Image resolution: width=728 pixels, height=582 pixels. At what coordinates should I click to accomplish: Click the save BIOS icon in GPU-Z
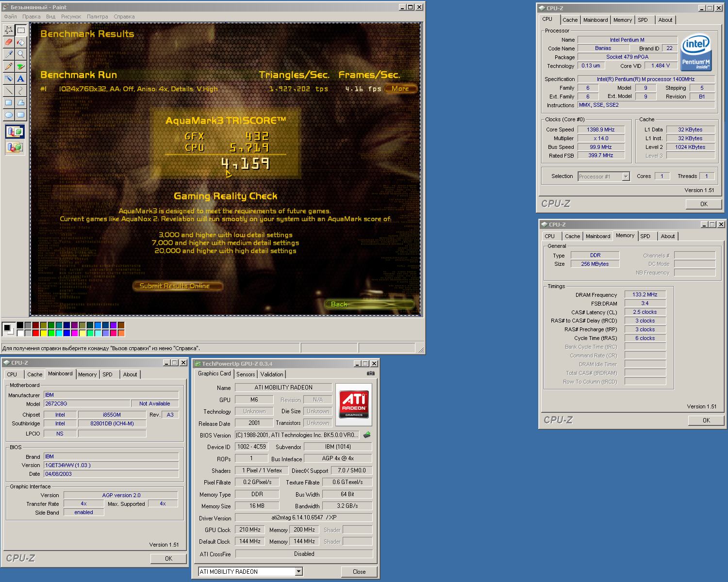point(367,435)
